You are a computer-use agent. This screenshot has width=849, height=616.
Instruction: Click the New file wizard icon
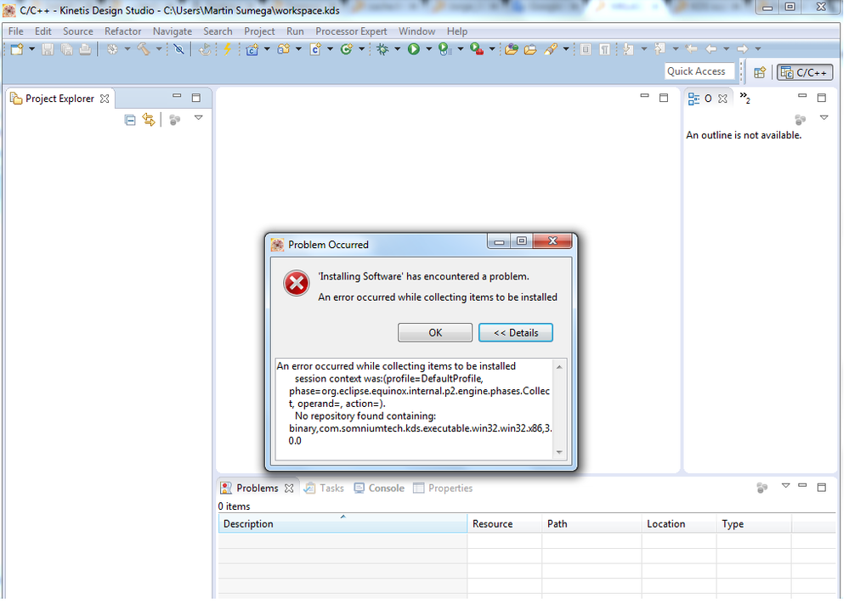(x=17, y=49)
